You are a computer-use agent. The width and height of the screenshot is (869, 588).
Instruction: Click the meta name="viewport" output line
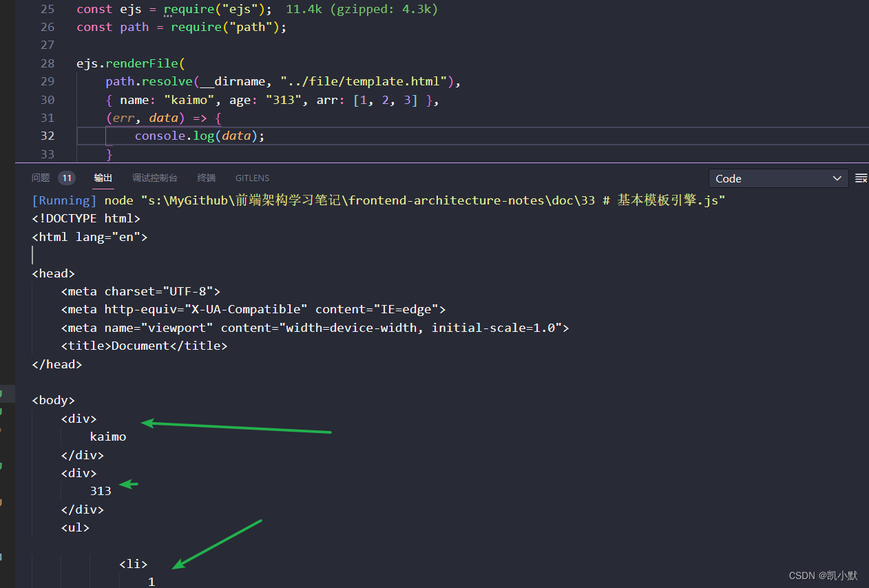pyautogui.click(x=315, y=328)
